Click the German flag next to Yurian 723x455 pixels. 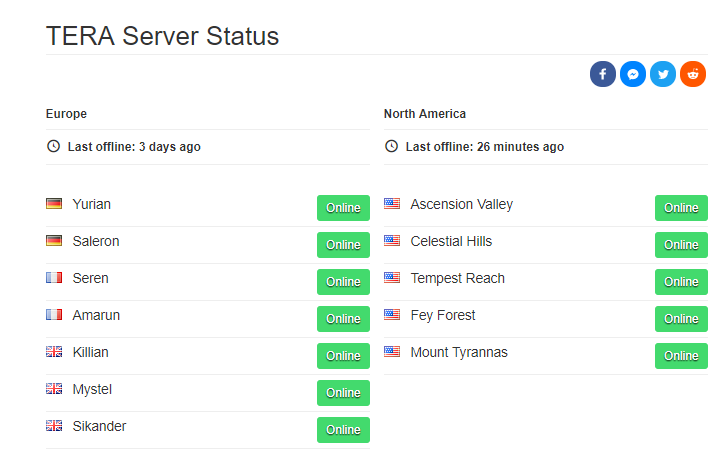pyautogui.click(x=54, y=203)
